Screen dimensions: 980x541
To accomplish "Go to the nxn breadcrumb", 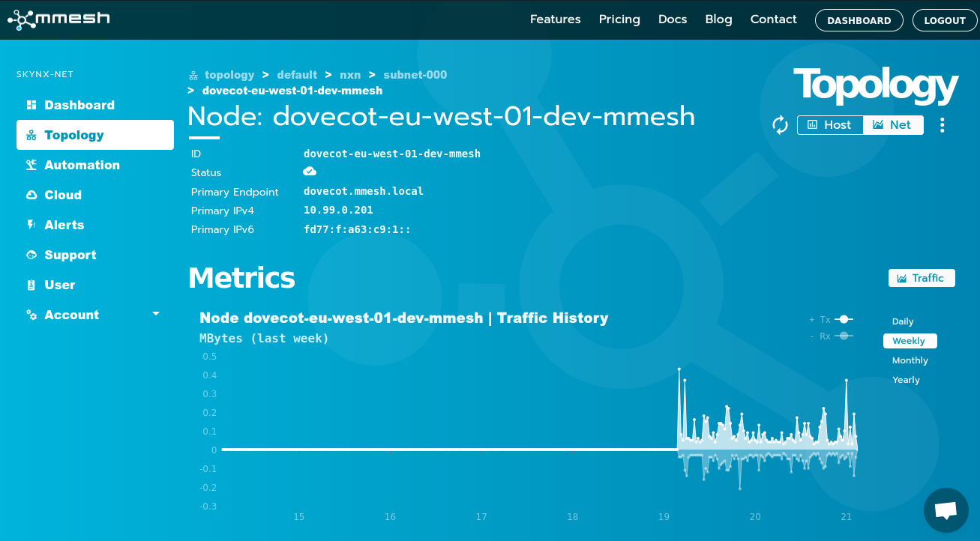I will click(350, 75).
